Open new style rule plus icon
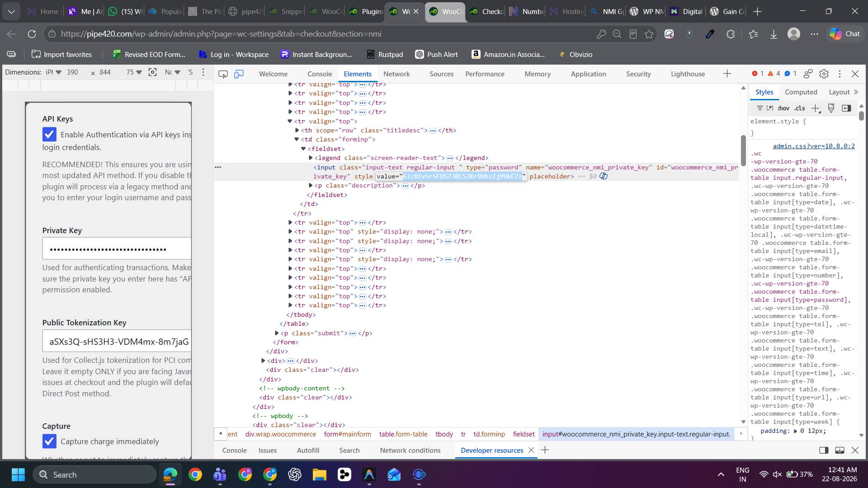The width and height of the screenshot is (868, 488). click(816, 108)
